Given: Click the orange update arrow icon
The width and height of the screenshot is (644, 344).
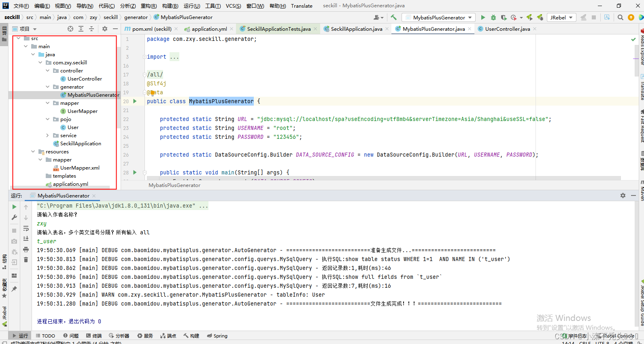Looking at the screenshot, I should coord(631,17).
